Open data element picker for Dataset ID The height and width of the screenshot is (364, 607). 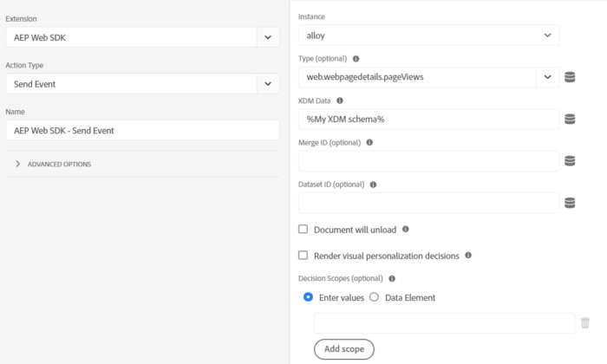click(570, 203)
